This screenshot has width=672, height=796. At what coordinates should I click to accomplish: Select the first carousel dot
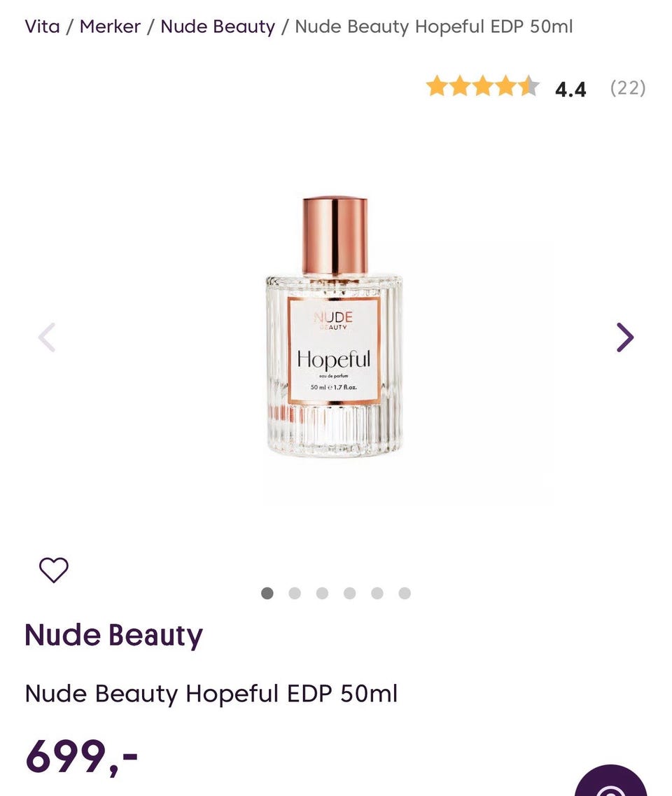click(x=267, y=593)
